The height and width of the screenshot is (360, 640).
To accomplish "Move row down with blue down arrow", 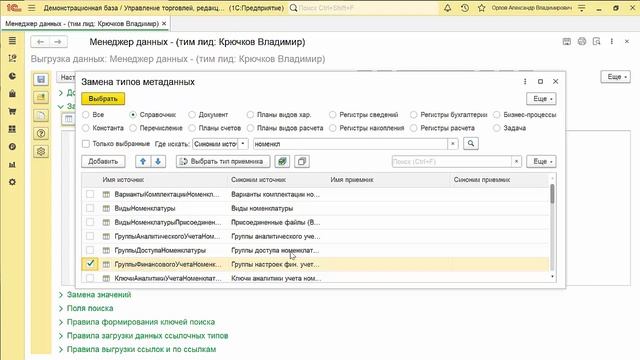I will [x=158, y=162].
